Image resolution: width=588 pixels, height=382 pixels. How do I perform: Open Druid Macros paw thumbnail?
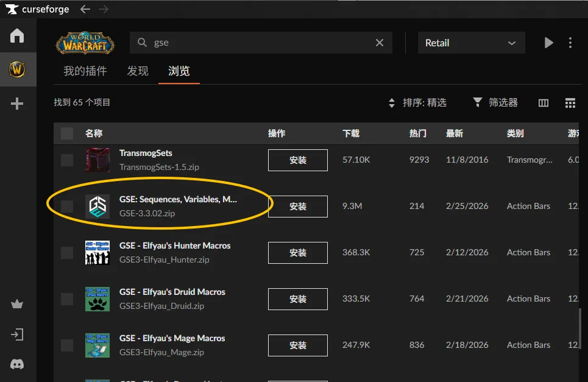click(97, 299)
